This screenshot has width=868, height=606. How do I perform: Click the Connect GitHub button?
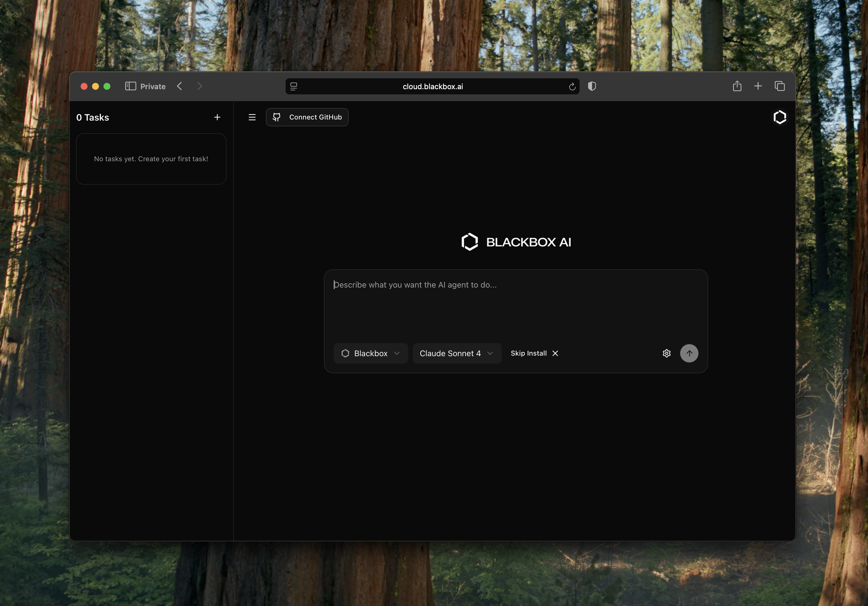tap(307, 117)
